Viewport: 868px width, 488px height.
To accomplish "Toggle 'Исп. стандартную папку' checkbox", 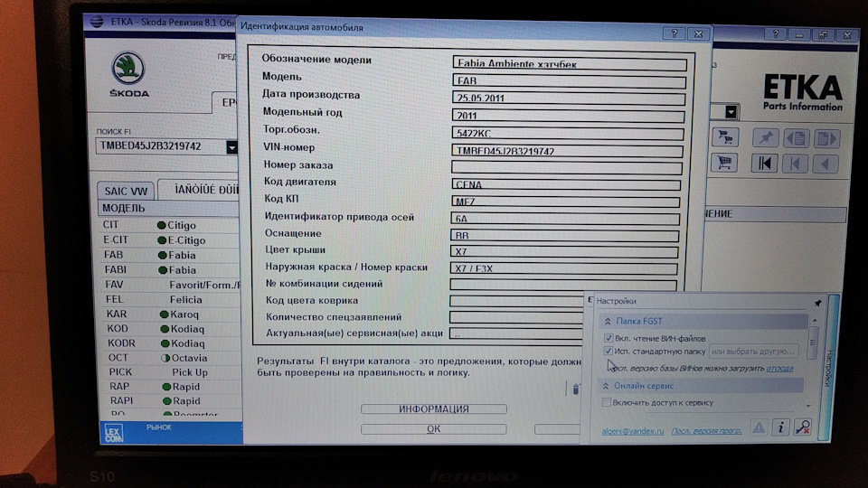I will pos(609,350).
